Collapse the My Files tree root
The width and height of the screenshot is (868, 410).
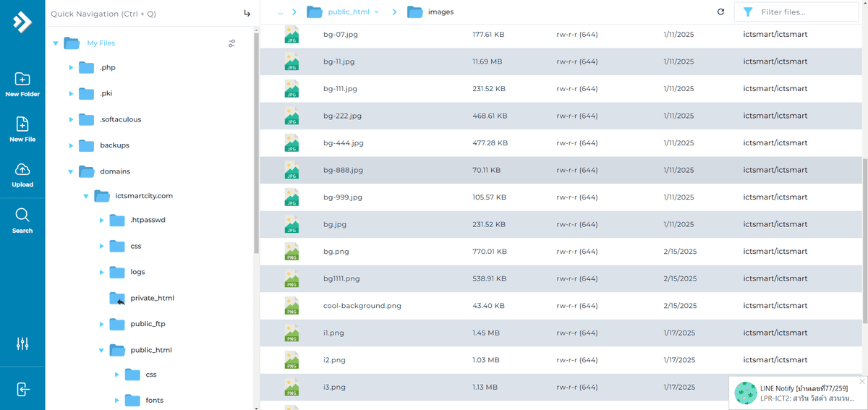(56, 43)
